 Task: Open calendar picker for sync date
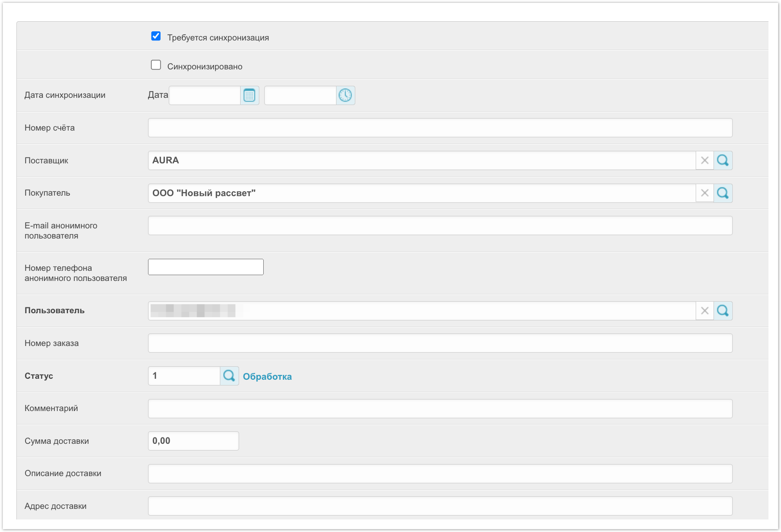[249, 95]
